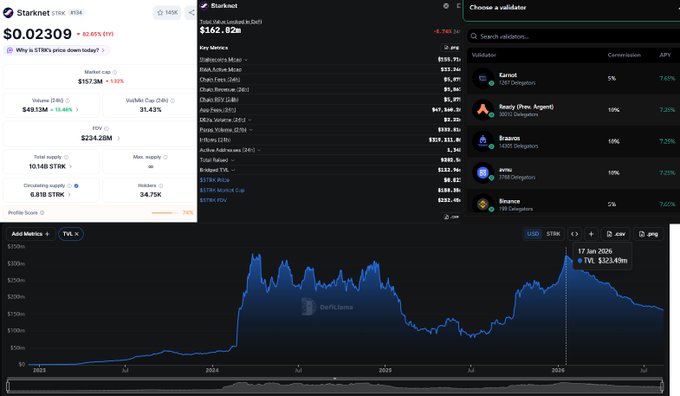Click the settings icon in DefiLlama Starknet header

tap(446, 6)
